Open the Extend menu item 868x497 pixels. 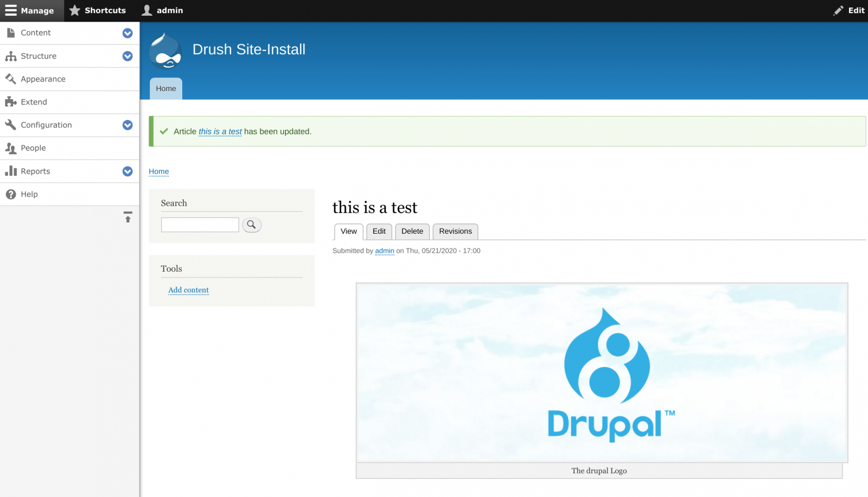(x=34, y=102)
